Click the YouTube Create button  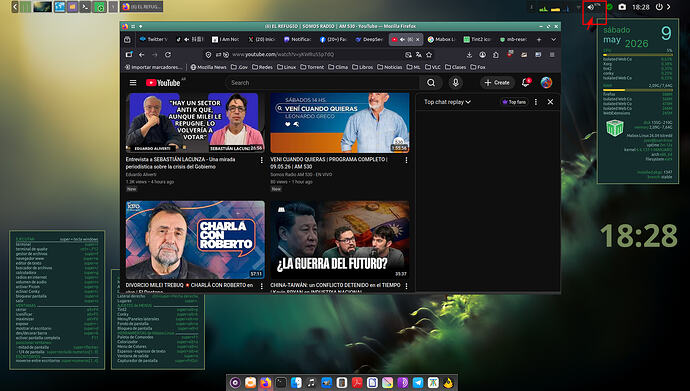tap(497, 83)
